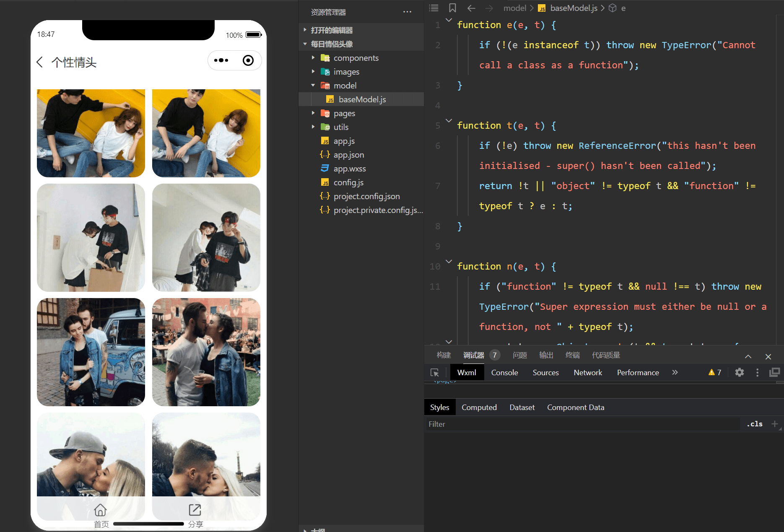This screenshot has height=532, width=784.
Task: Toggle devtools dock side icon
Action: (x=774, y=372)
